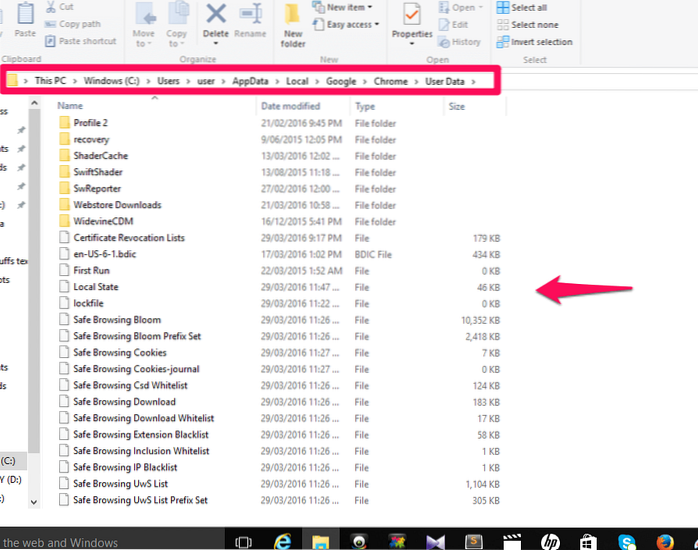Click Select all
Screen dimensions: 698x550
point(522,8)
